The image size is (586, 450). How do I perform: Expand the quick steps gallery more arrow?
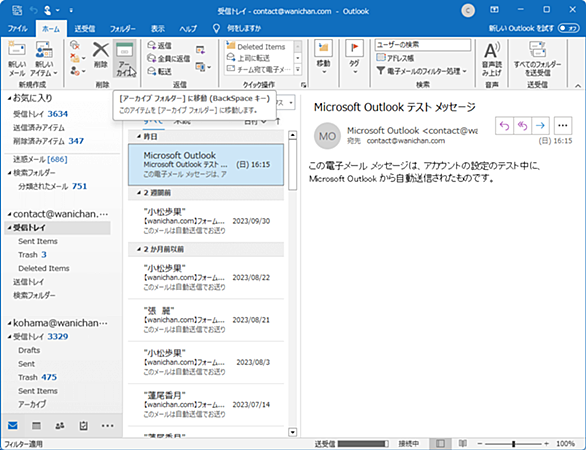(x=298, y=69)
